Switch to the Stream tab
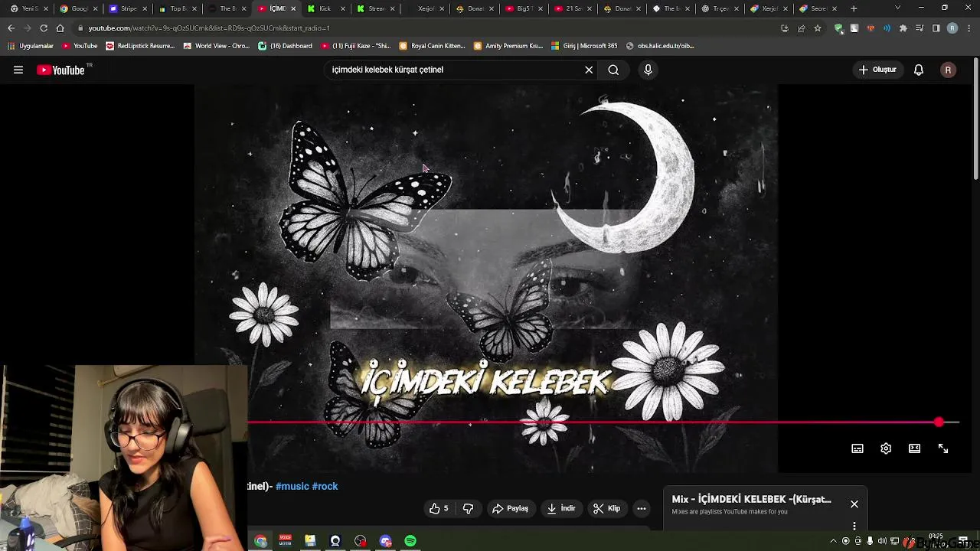This screenshot has width=980, height=551. pyautogui.click(x=375, y=8)
